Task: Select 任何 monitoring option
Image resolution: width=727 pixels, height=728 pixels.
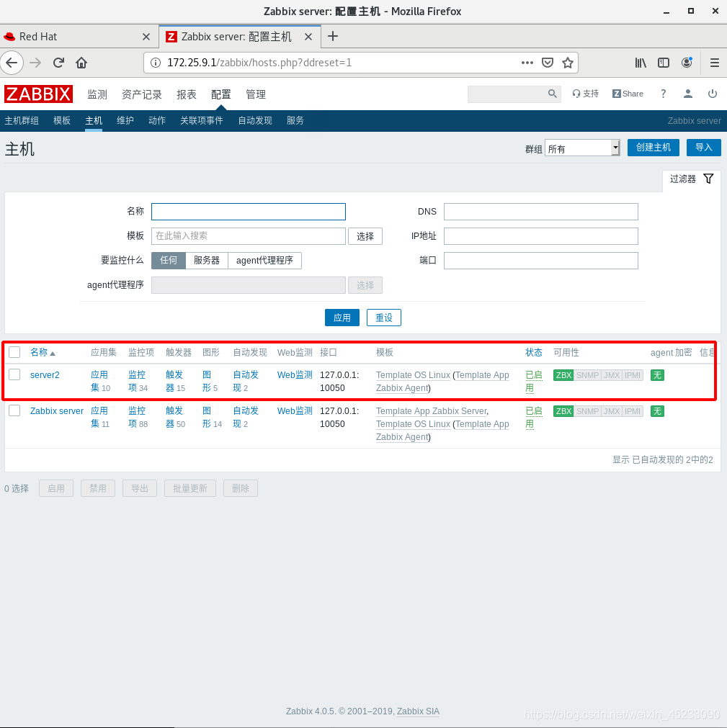Action: coord(169,261)
